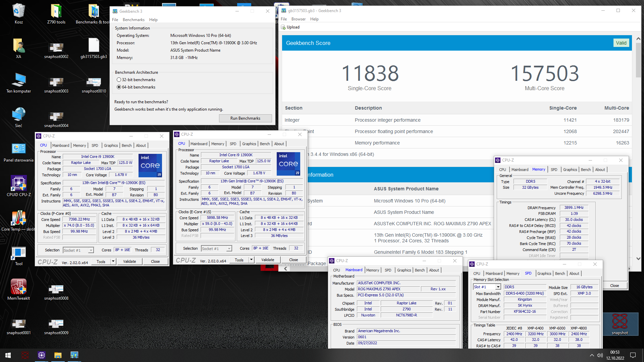Screen dimensions: 644x362
Task: Click the Valid badge in Geekbench Score header
Action: pos(621,43)
